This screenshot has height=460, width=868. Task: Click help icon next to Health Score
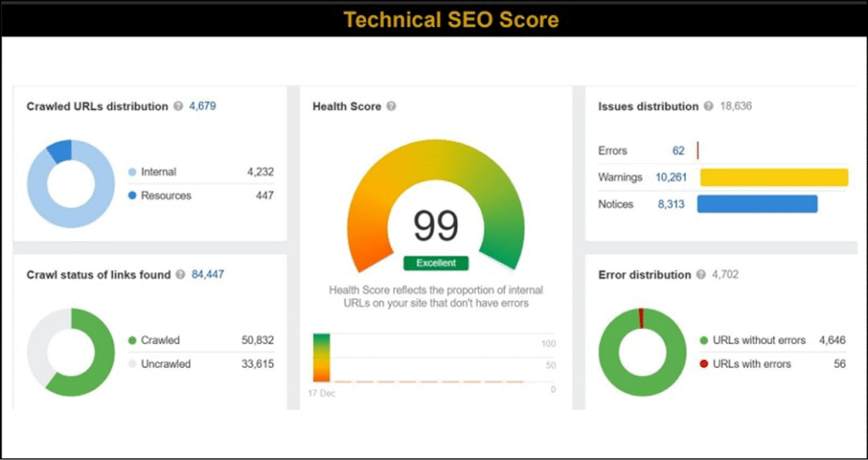(x=391, y=107)
